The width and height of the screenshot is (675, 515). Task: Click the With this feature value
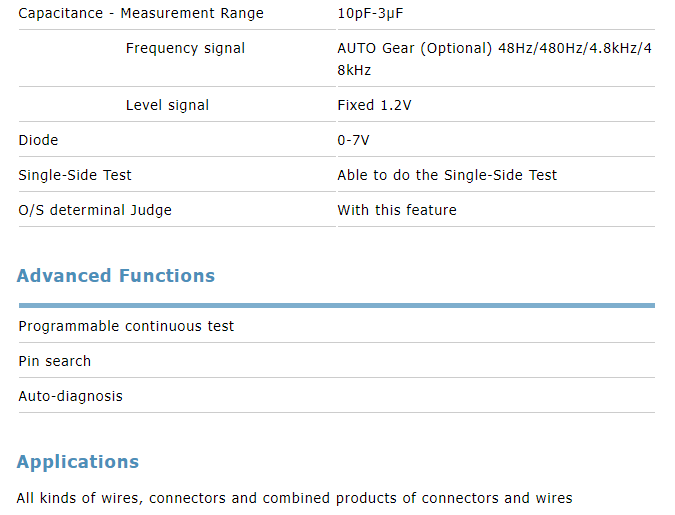click(x=397, y=210)
